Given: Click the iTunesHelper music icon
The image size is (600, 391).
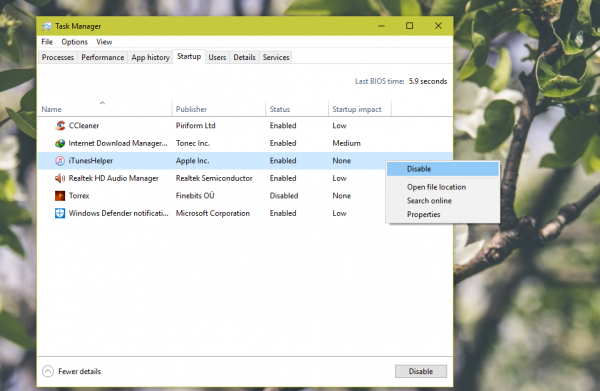Looking at the screenshot, I should click(x=60, y=161).
